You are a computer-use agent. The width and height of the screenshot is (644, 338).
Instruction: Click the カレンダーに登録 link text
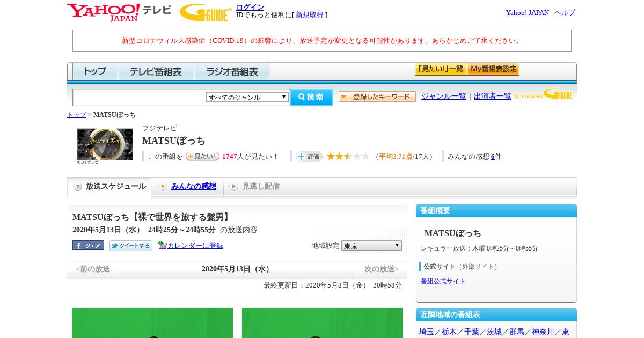tap(195, 245)
